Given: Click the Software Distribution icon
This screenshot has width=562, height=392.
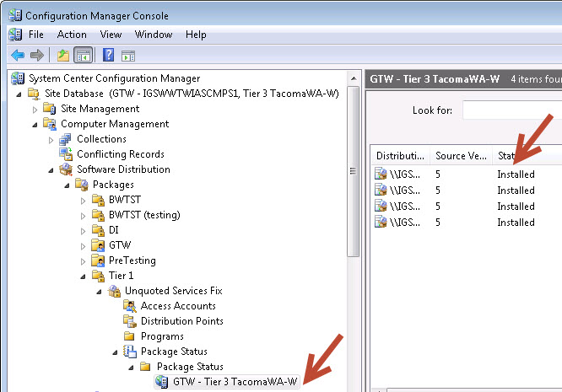Looking at the screenshot, I should (x=66, y=169).
